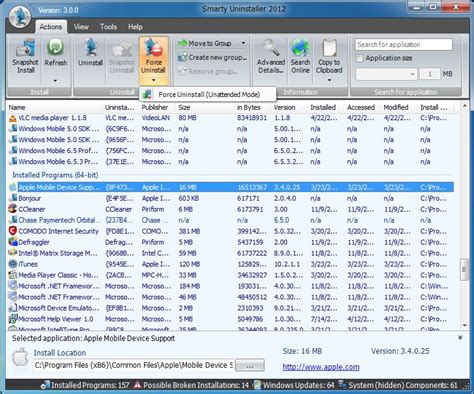Sort by the Size column header

205,107
